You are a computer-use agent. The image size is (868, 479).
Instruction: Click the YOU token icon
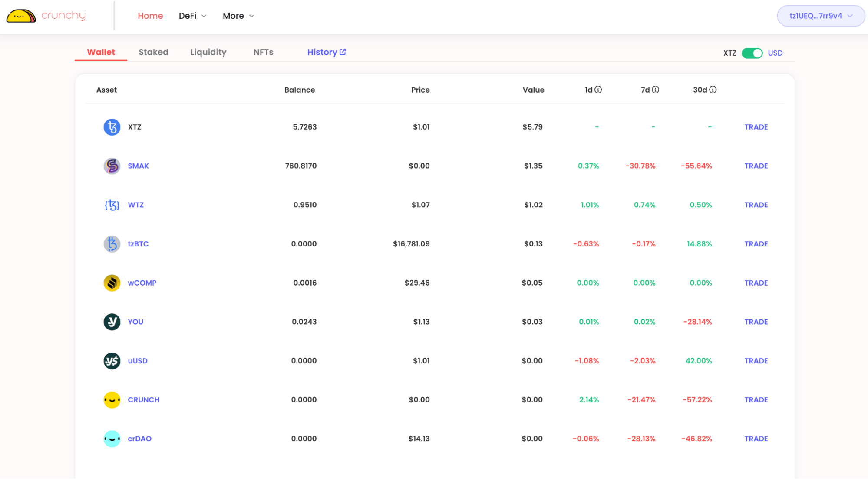tap(112, 322)
